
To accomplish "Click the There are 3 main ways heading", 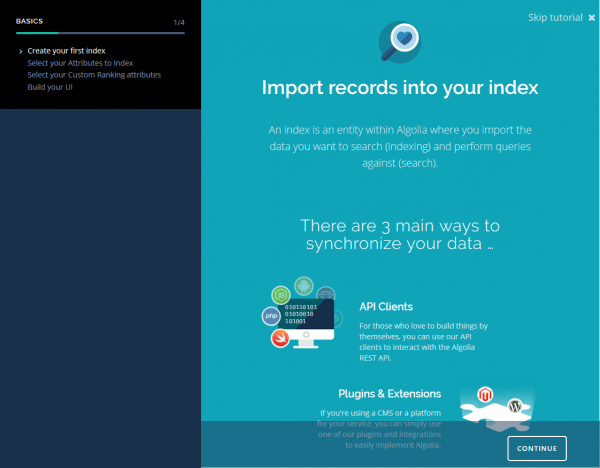I will 400,235.
